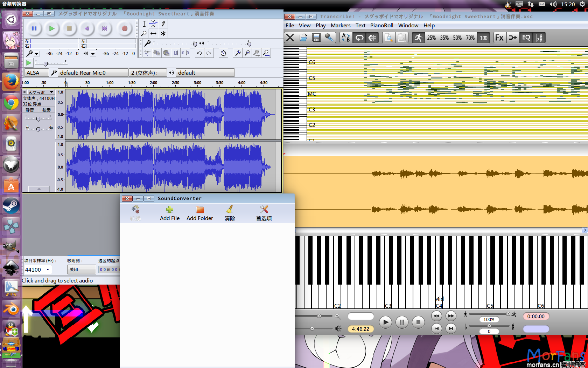Click the 4:46.22 time display in Transcribe
Image resolution: width=588 pixels, height=368 pixels.
pyautogui.click(x=360, y=329)
